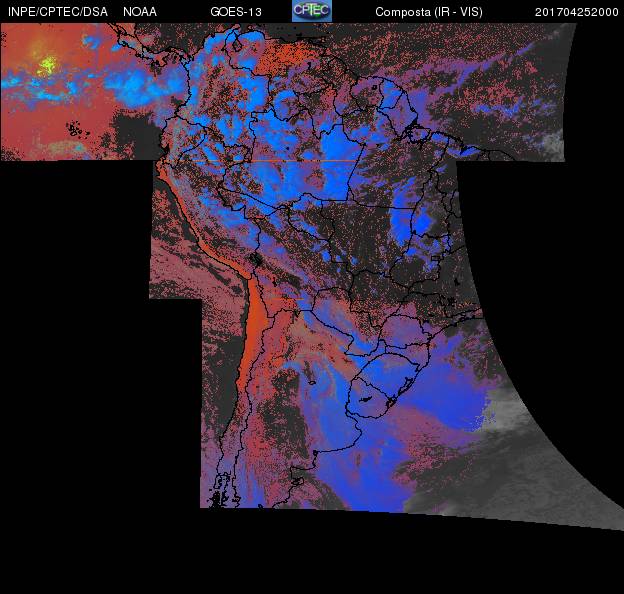
Task: Click the "NOAA" label in the header
Action: click(140, 12)
